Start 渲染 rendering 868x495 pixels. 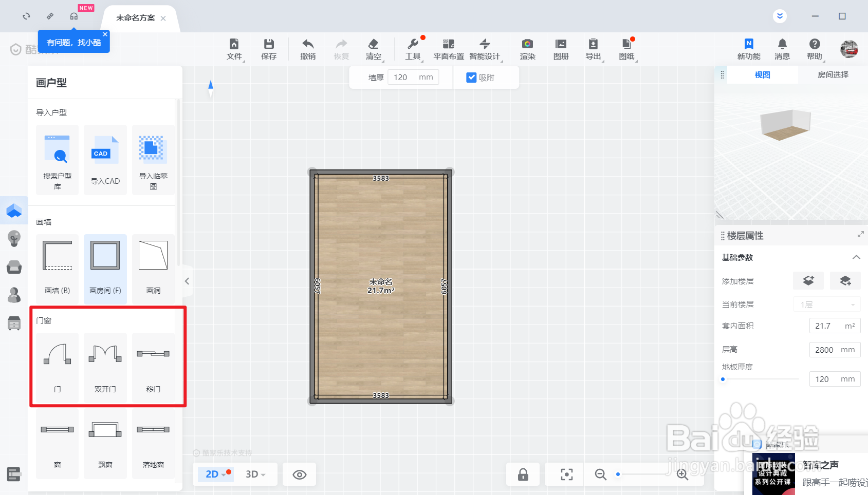[x=527, y=49]
